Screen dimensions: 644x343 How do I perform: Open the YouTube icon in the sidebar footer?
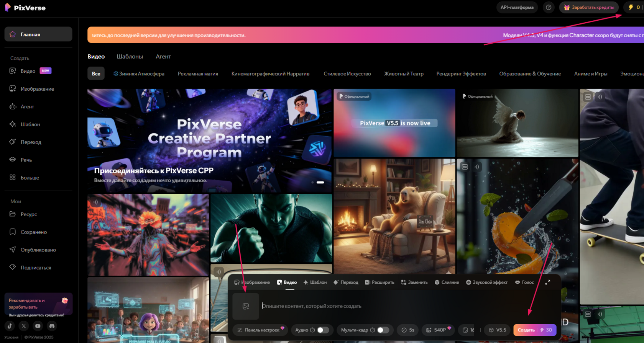click(x=38, y=326)
